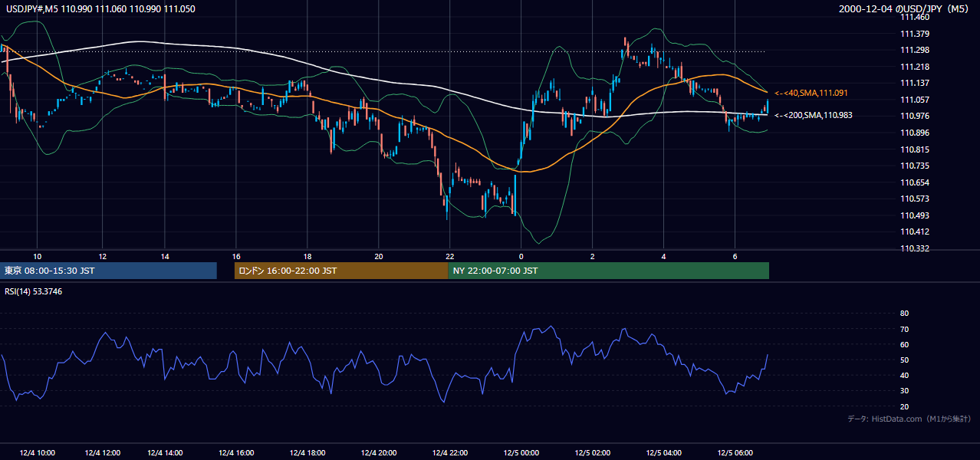
Task: Click the 12/5 04:00 date axis label
Action: [664, 453]
